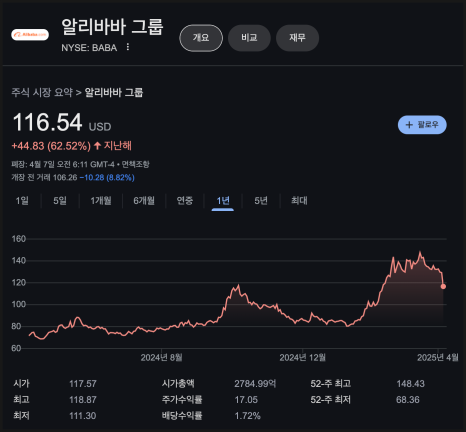
Task: Select the 5일 chart range
Action: pyautogui.click(x=60, y=201)
